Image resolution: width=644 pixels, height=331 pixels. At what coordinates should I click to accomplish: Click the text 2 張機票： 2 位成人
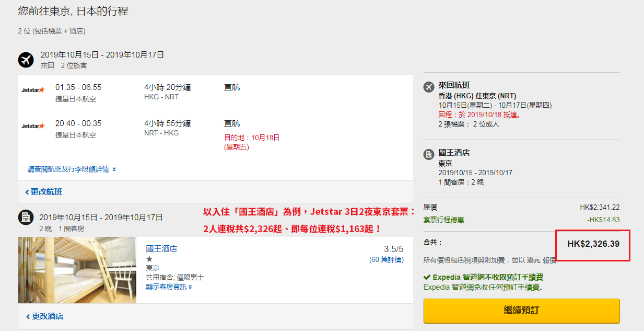(469, 124)
